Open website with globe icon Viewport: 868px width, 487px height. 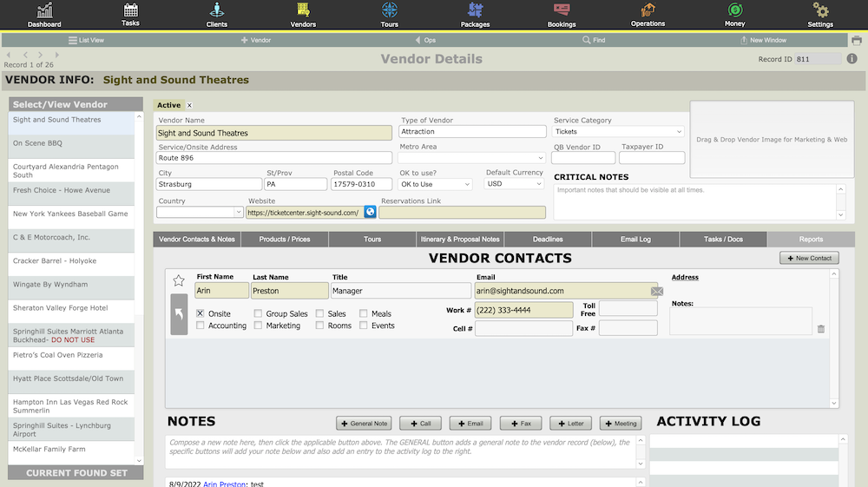[371, 212]
